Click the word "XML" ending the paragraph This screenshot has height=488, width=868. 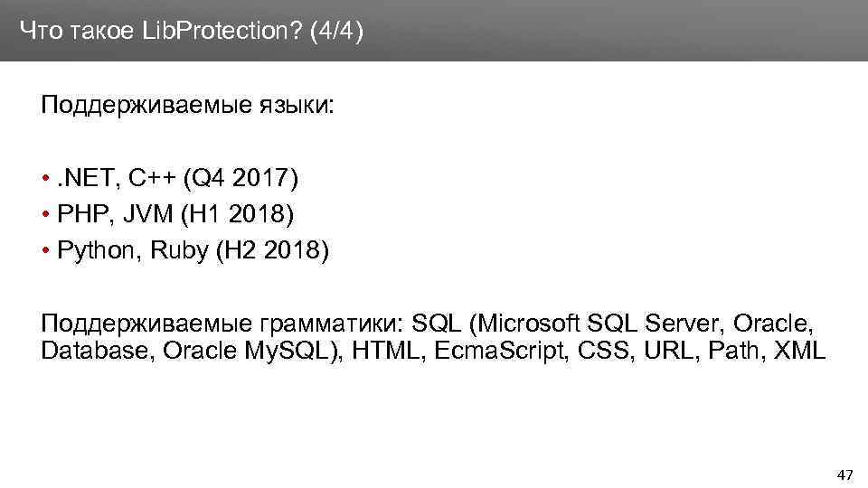point(800,351)
